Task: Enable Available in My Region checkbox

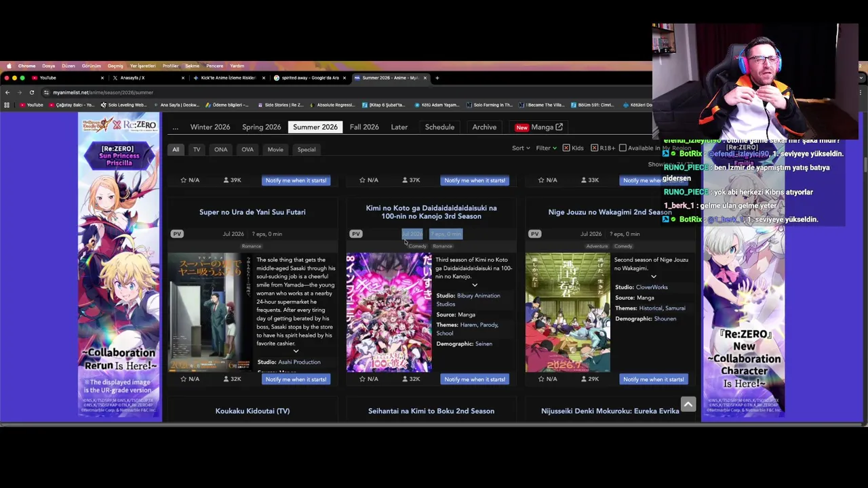Action: click(x=623, y=148)
